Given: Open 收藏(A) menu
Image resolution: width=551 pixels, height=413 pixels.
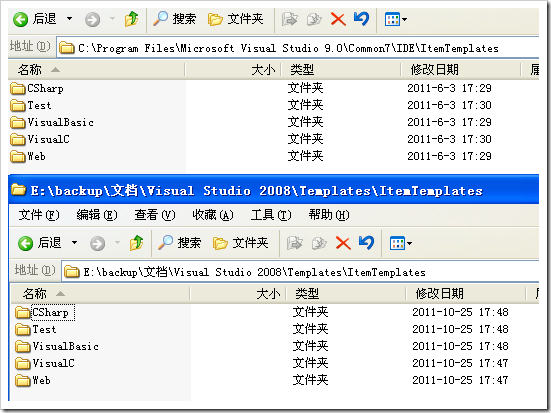Looking at the screenshot, I should 213,215.
